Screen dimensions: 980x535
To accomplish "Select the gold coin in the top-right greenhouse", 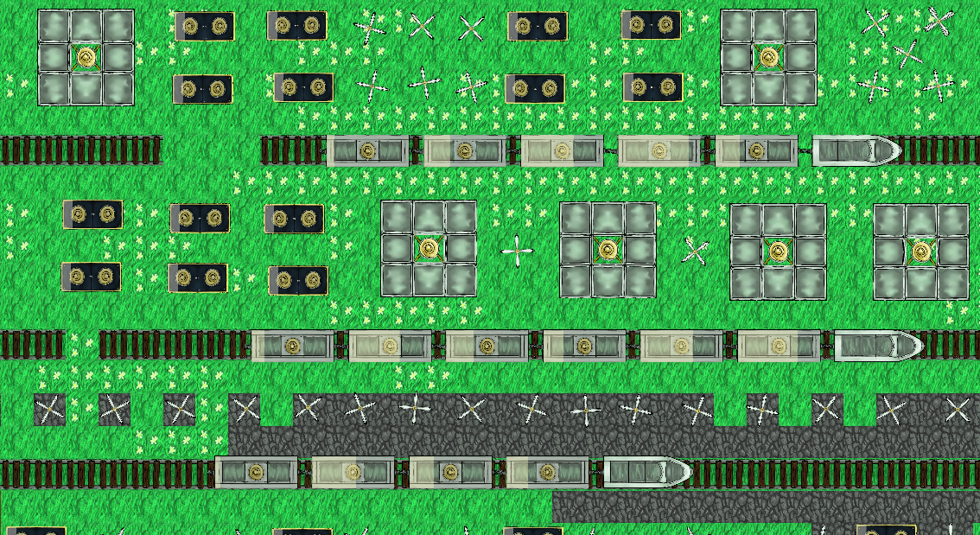I will [x=768, y=58].
